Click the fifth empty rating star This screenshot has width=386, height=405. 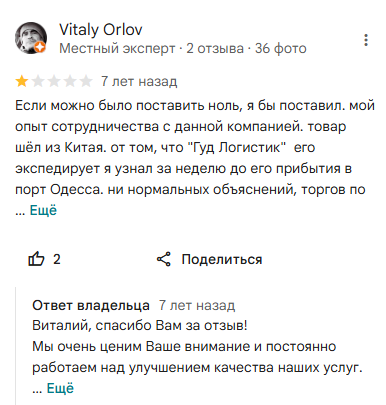pyautogui.click(x=86, y=81)
